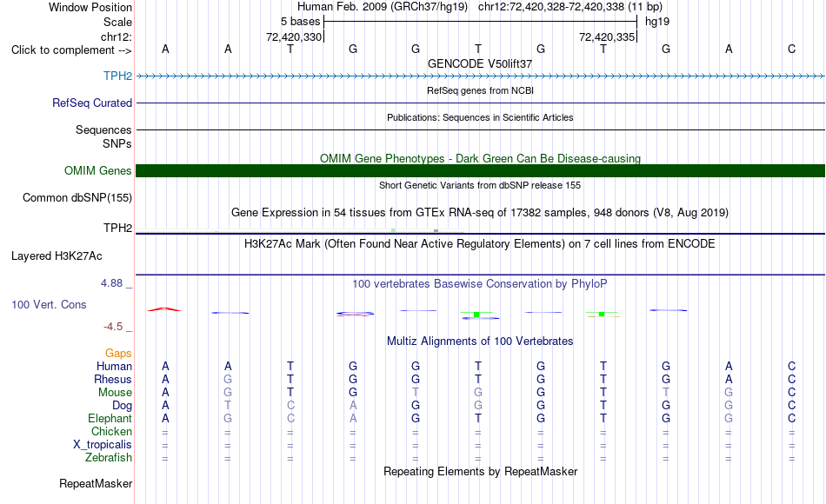Select the X_tropicalis species label

tap(103, 445)
